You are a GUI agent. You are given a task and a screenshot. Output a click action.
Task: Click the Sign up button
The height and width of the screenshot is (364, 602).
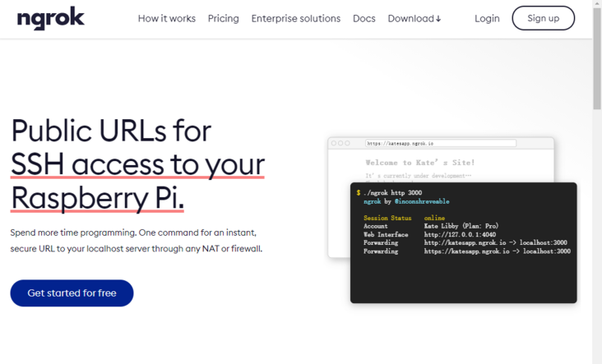[544, 18]
